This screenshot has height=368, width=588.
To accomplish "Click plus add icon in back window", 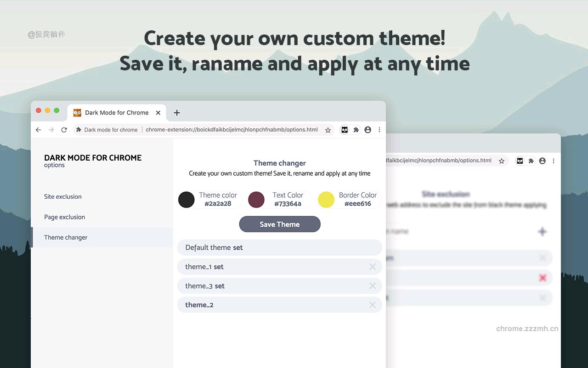I will tap(543, 231).
